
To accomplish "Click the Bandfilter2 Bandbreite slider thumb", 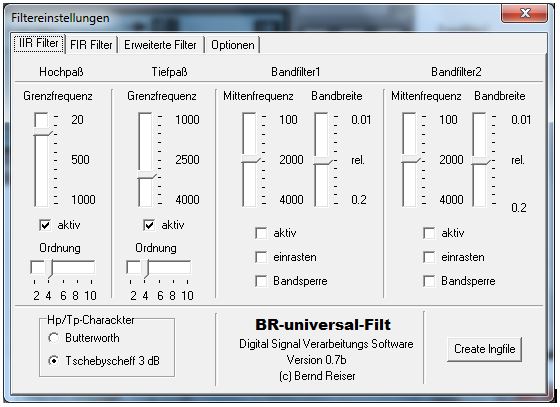I will point(481,161).
